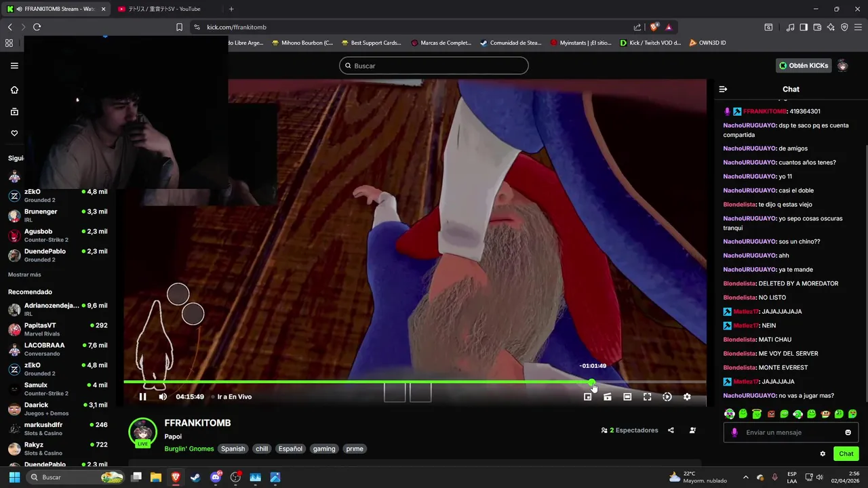Open the user profile avatar menu
The image size is (868, 488).
point(842,66)
